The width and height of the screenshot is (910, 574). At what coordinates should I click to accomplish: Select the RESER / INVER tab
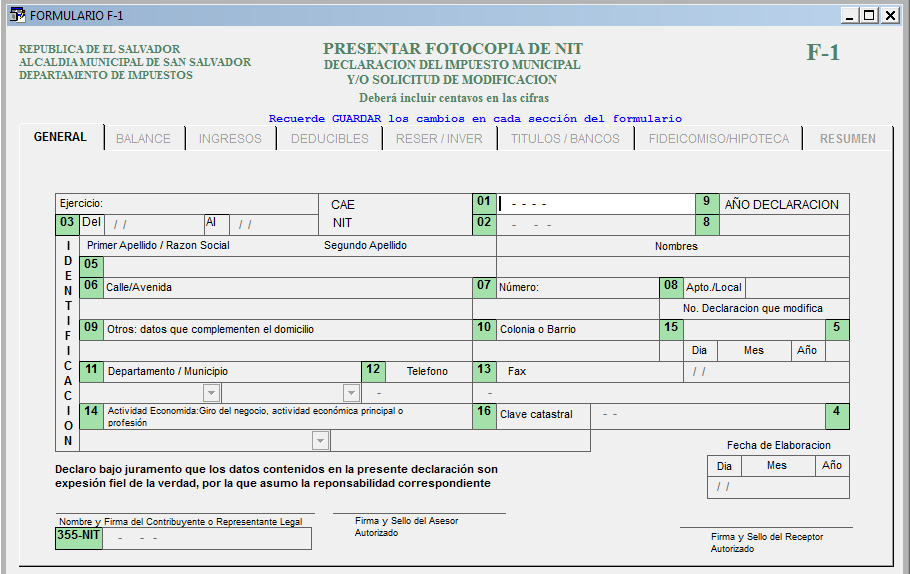[439, 139]
